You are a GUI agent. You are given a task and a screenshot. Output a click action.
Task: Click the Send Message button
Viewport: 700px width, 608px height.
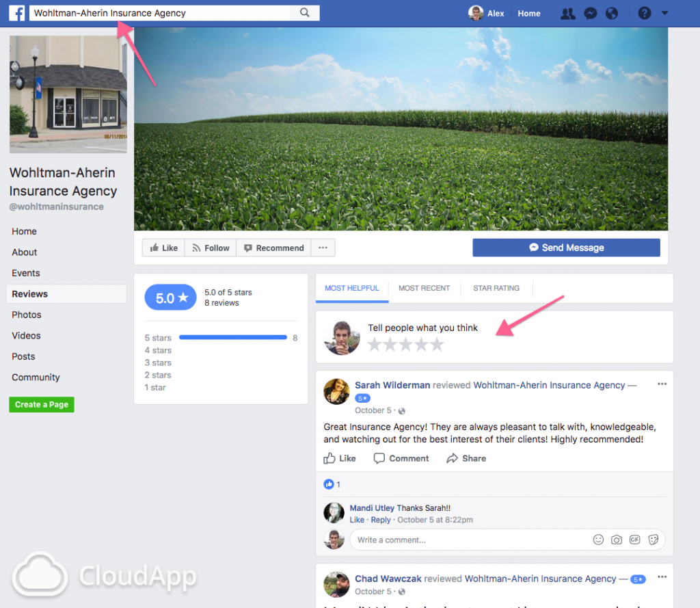click(566, 248)
